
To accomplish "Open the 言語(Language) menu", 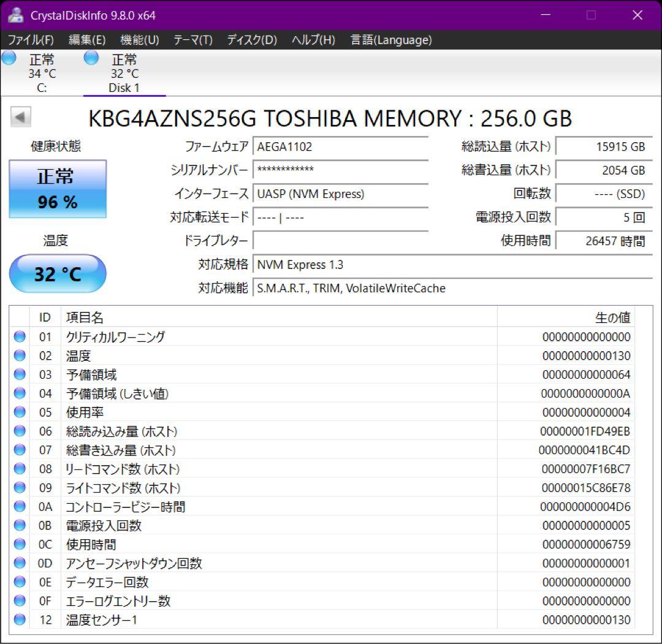I will coord(391,40).
